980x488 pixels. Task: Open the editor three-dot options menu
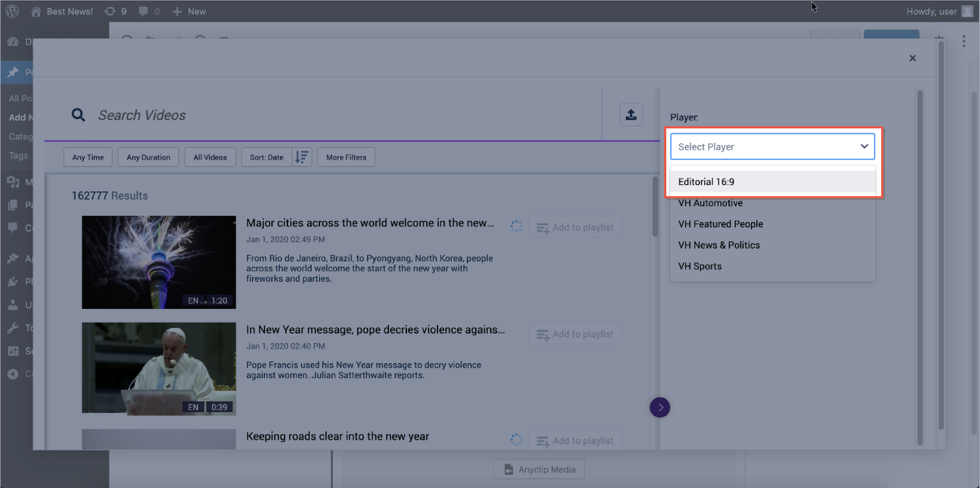tap(964, 41)
